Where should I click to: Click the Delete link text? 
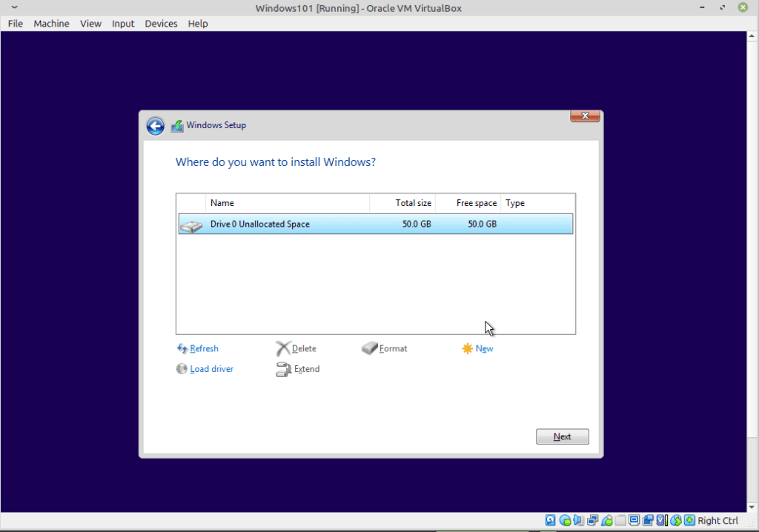pyautogui.click(x=304, y=348)
